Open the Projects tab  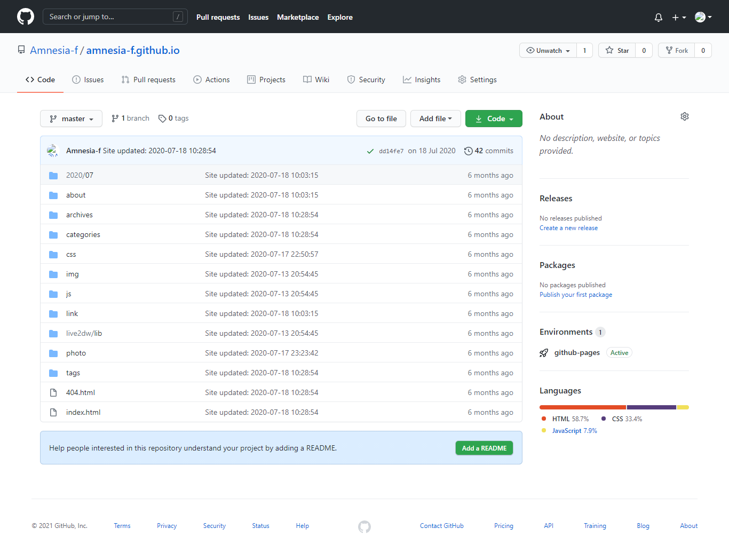266,80
